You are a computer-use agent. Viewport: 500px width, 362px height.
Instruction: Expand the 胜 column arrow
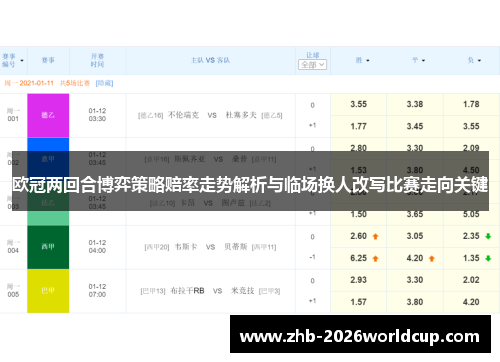[x=368, y=61]
